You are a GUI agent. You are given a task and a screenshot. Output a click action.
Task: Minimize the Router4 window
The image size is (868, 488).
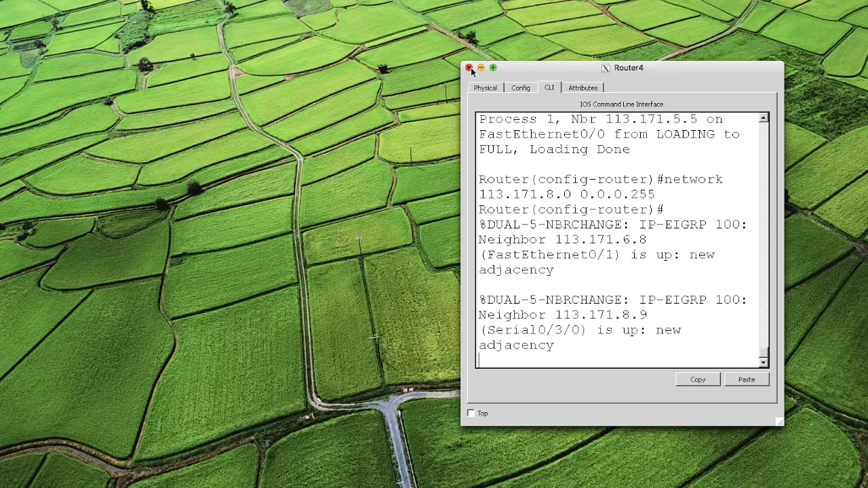[x=481, y=68]
